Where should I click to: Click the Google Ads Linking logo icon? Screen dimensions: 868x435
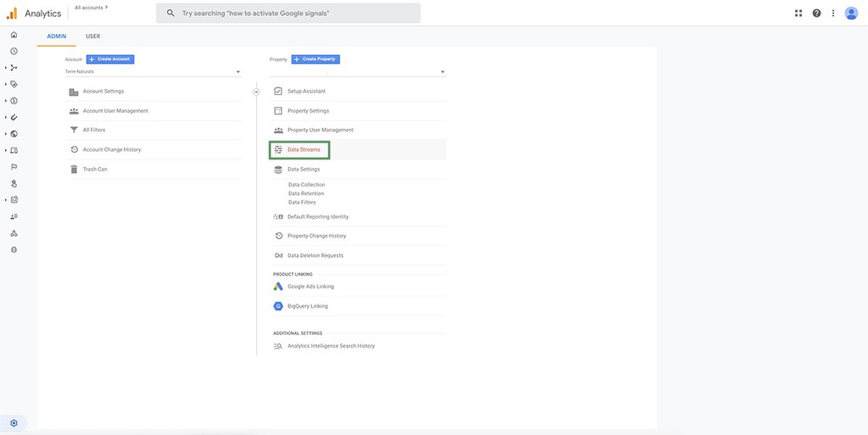278,287
